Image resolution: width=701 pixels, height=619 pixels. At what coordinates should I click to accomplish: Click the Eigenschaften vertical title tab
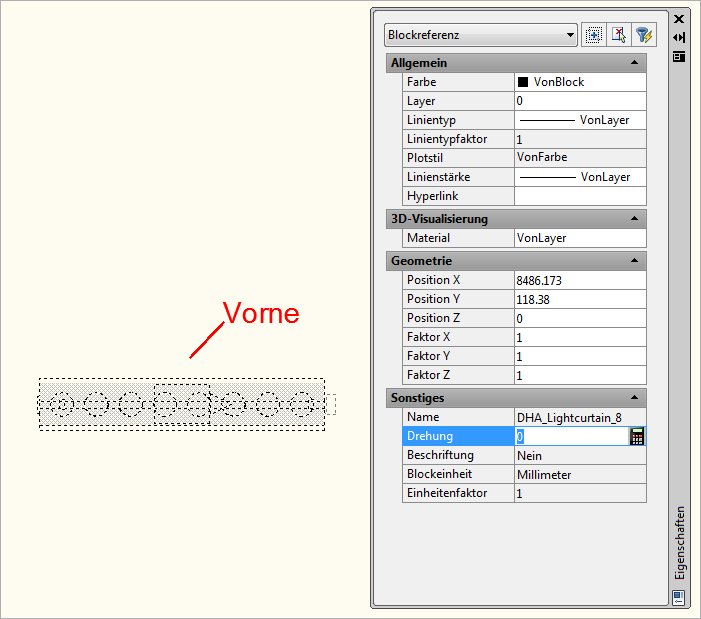680,542
